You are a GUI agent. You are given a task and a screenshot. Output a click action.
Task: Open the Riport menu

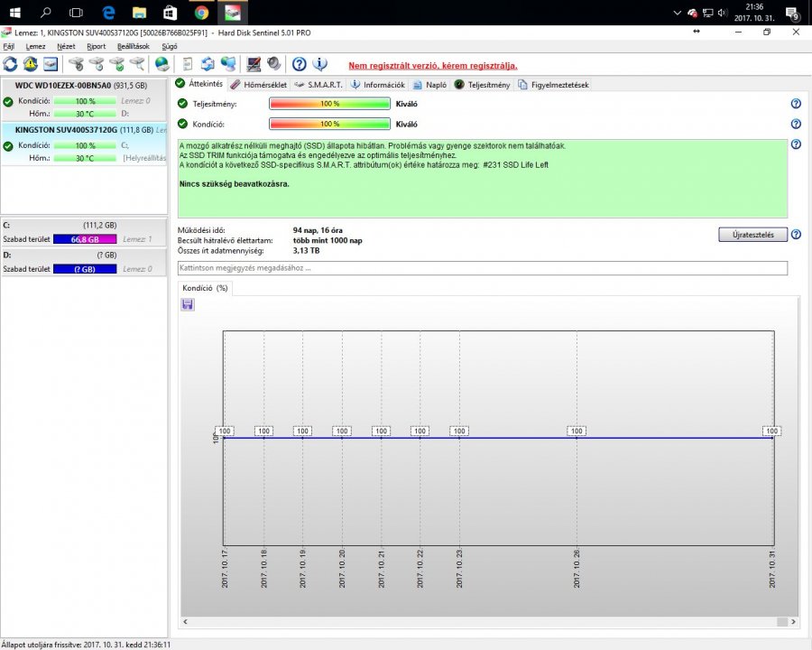(97, 46)
